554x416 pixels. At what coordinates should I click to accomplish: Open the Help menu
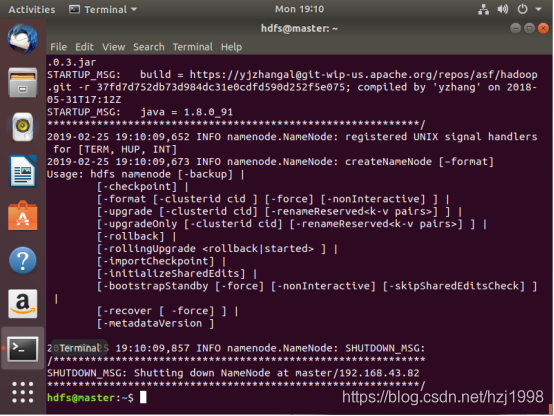coord(231,47)
